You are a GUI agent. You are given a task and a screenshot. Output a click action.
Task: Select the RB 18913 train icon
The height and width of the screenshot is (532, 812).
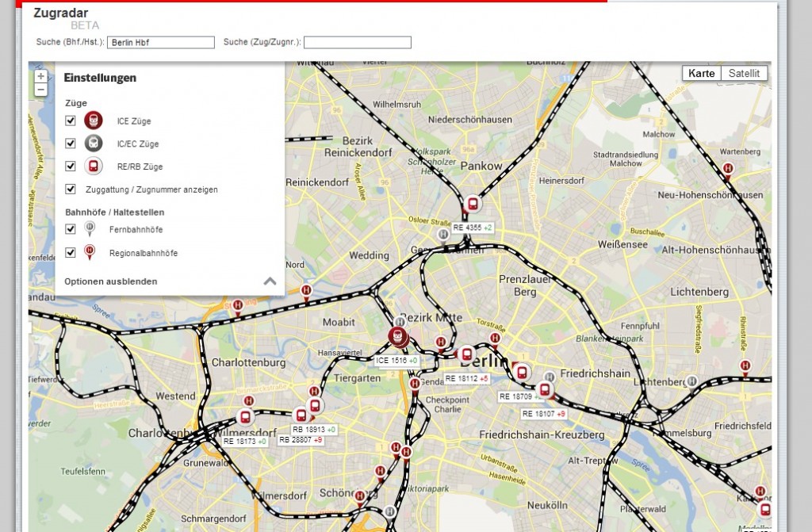pyautogui.click(x=315, y=406)
